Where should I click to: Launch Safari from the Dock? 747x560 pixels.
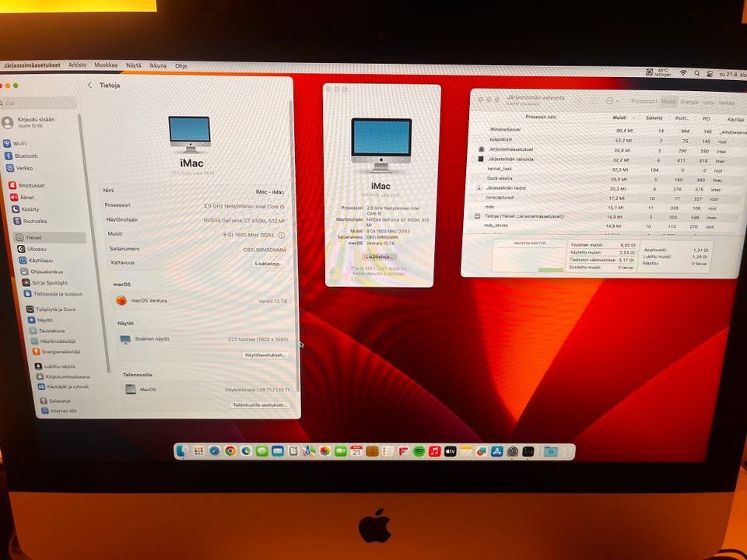click(215, 450)
